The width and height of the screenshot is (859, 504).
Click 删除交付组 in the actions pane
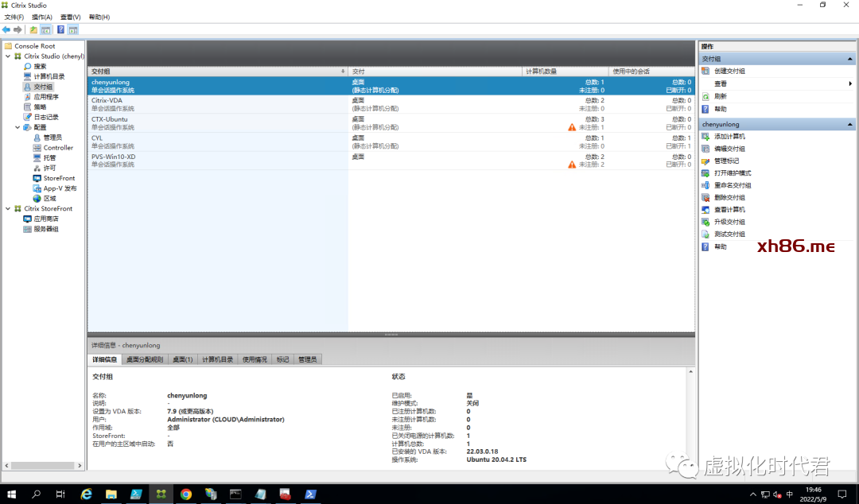[729, 198]
